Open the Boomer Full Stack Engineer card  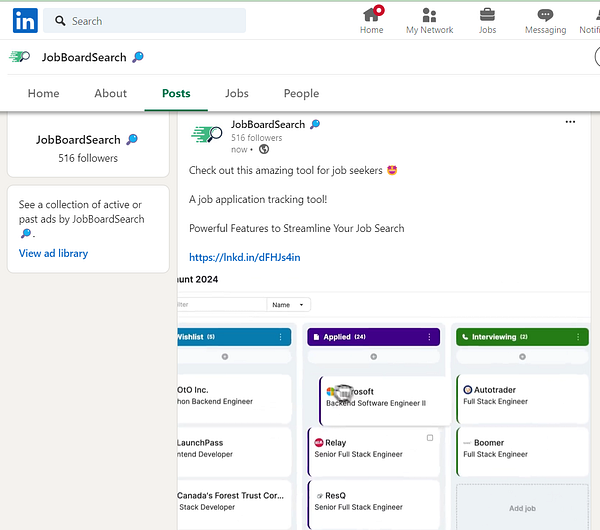coord(522,452)
